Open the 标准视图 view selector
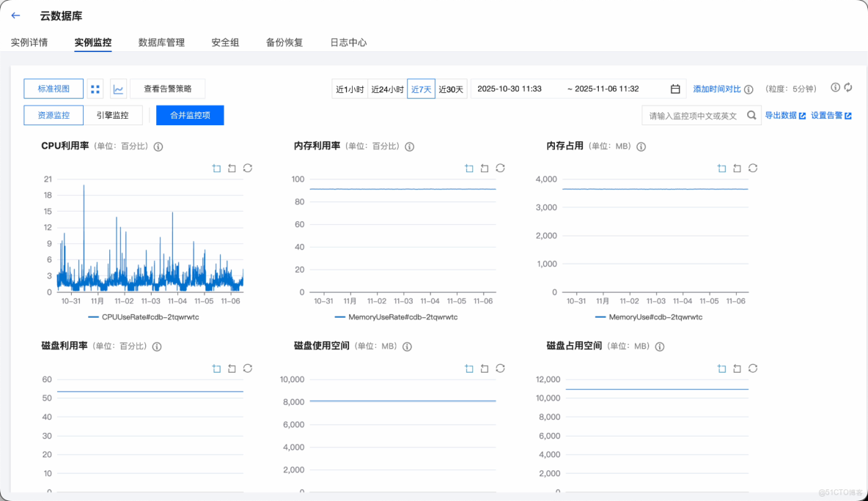The height and width of the screenshot is (501, 868). coord(54,88)
